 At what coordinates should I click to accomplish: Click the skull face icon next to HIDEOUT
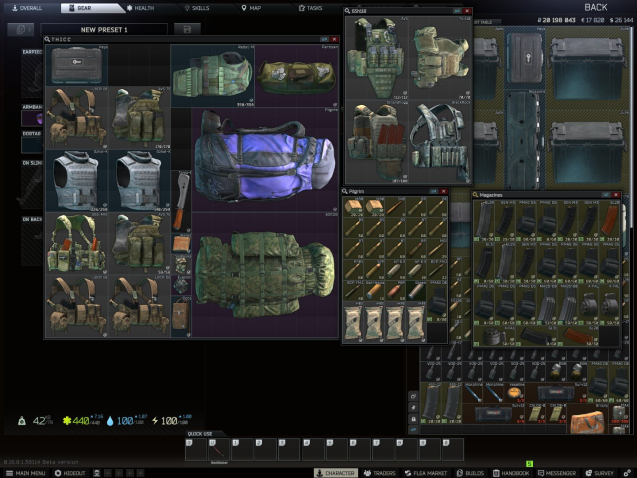(x=97, y=473)
